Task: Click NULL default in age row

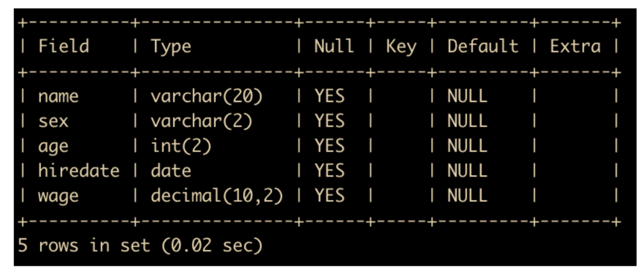Action: point(467,146)
